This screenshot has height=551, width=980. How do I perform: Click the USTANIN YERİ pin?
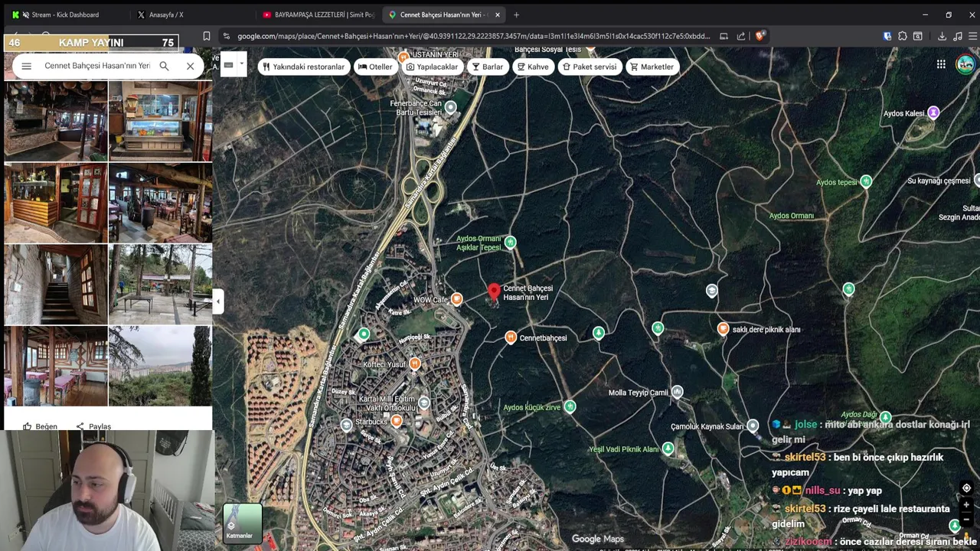(x=403, y=57)
